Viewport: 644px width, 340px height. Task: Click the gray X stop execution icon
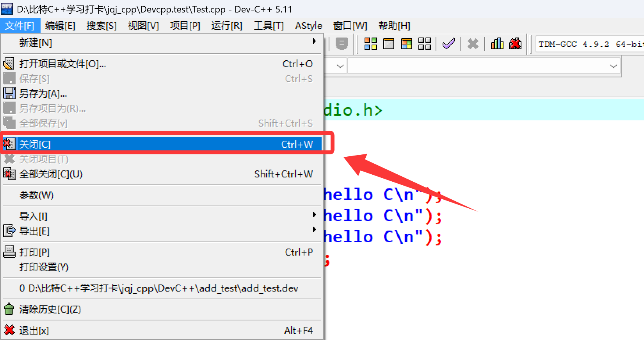point(473,44)
